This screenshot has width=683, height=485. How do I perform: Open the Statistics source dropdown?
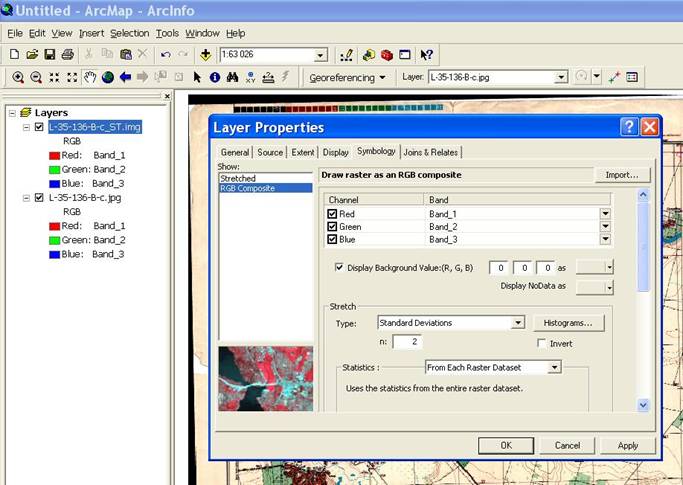coord(554,368)
